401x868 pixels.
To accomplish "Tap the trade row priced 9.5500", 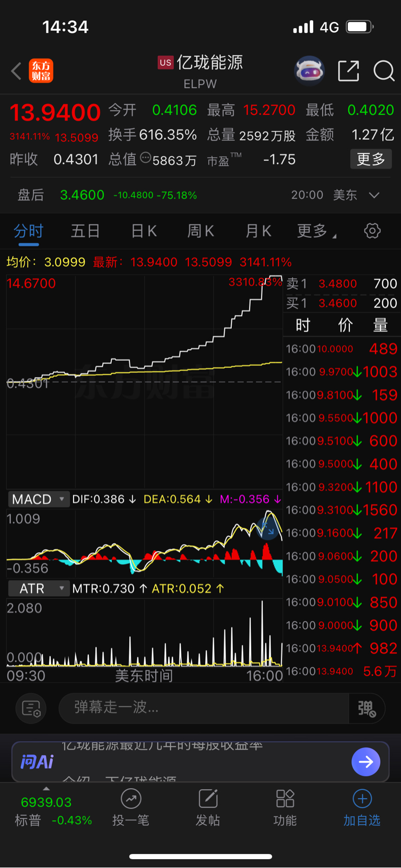I will click(342, 418).
